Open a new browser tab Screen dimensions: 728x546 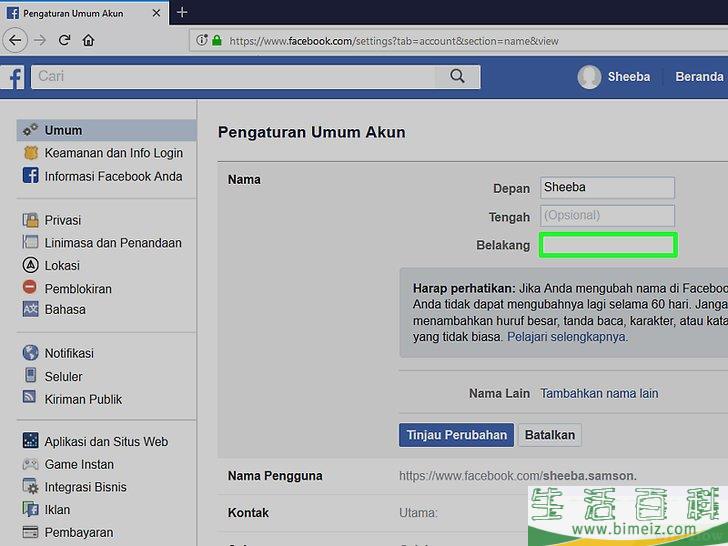click(182, 13)
